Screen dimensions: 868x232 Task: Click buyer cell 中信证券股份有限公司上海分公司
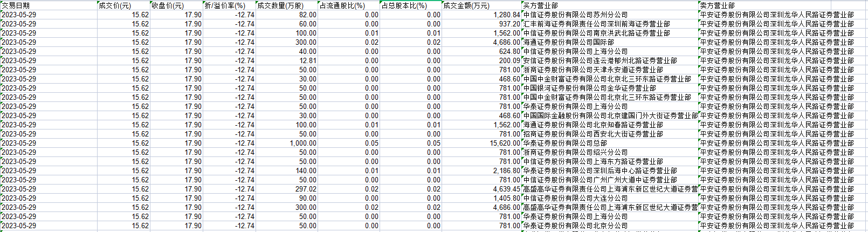[610, 52]
